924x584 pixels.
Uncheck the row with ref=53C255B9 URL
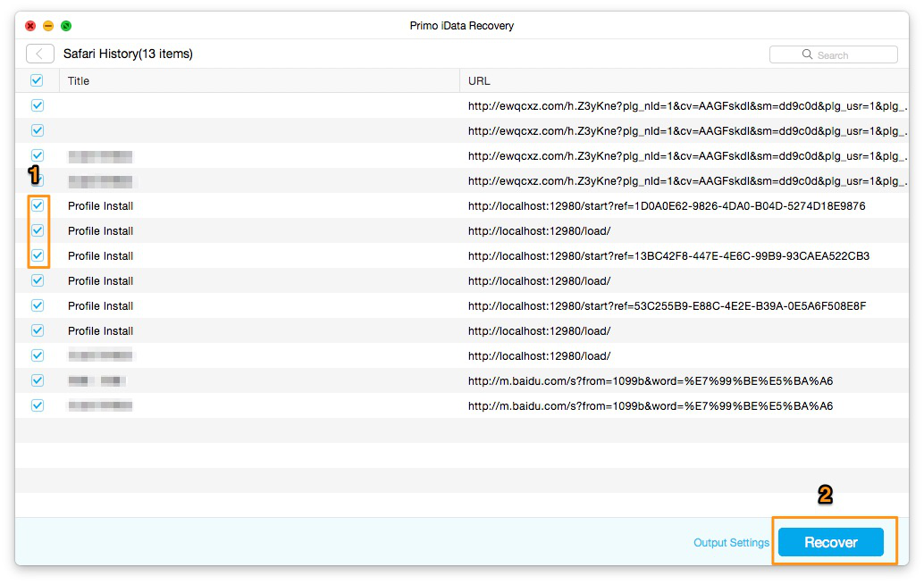click(x=38, y=305)
